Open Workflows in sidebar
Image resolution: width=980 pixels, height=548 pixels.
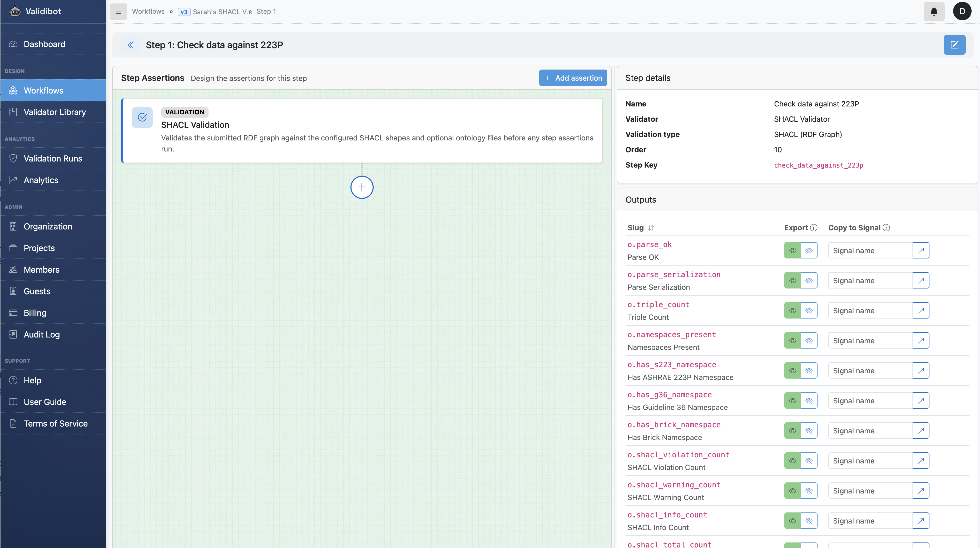[x=53, y=91]
